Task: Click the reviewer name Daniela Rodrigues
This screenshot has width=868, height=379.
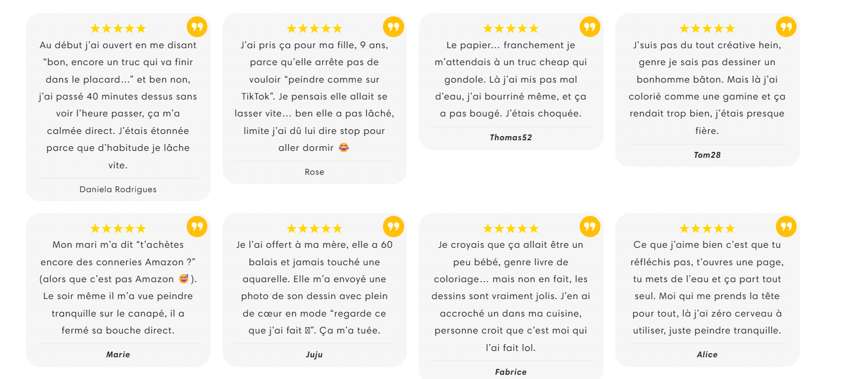Action: (118, 189)
